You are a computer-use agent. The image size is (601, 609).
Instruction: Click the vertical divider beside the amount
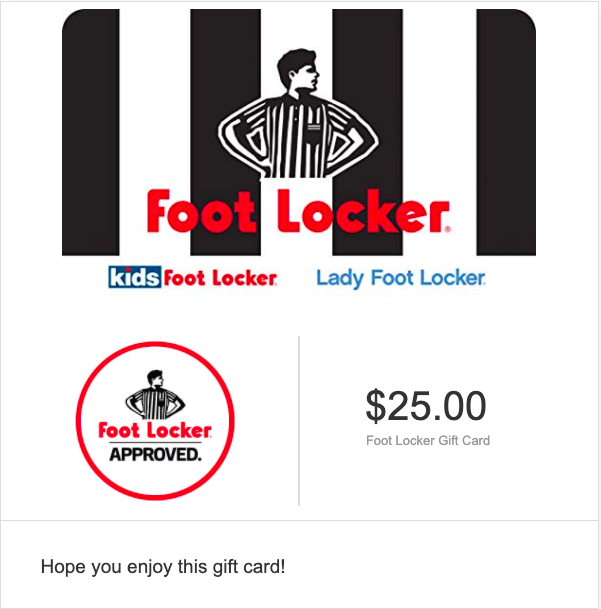(x=299, y=421)
